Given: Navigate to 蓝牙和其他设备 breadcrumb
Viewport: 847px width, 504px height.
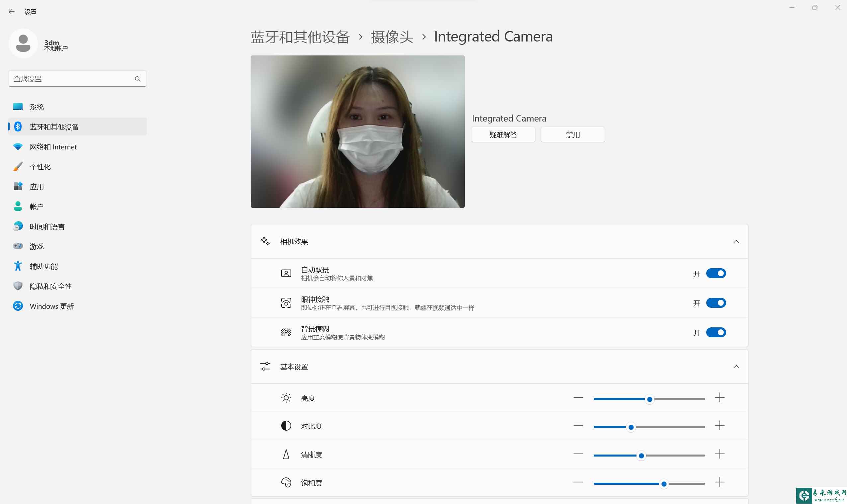Looking at the screenshot, I should pos(300,37).
